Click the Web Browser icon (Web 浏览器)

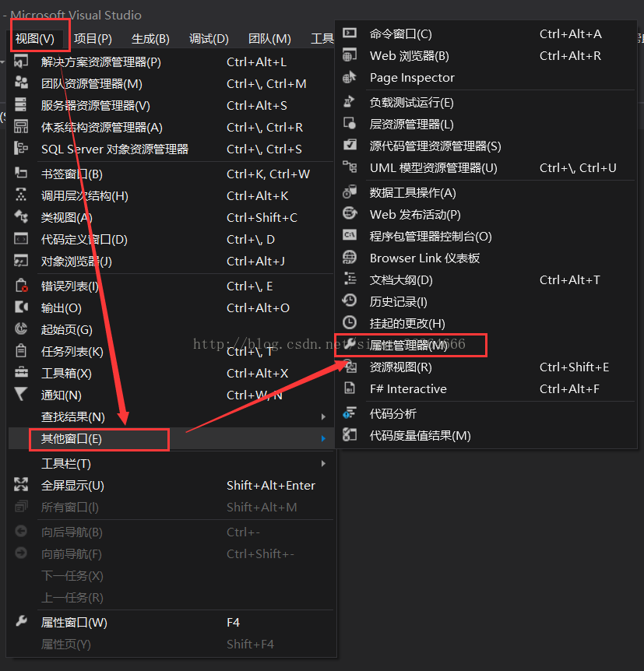[x=350, y=54]
